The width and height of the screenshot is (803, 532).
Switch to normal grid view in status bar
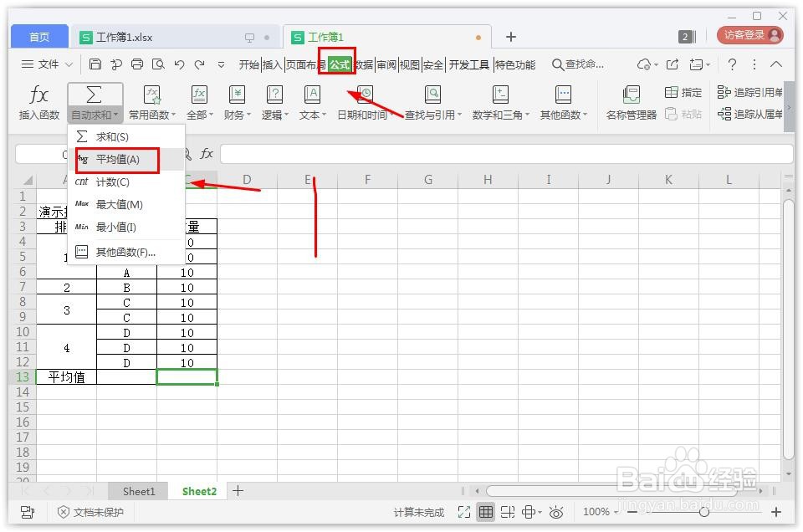pyautogui.click(x=485, y=512)
